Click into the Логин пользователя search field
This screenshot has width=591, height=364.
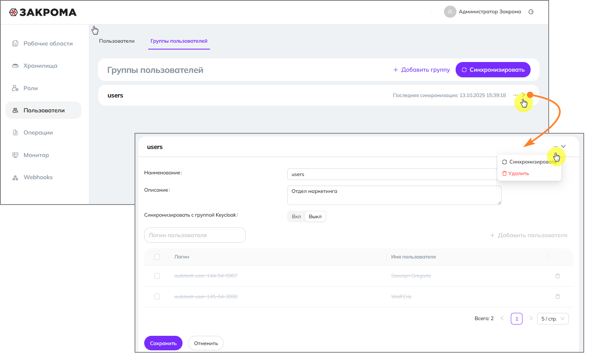click(195, 235)
